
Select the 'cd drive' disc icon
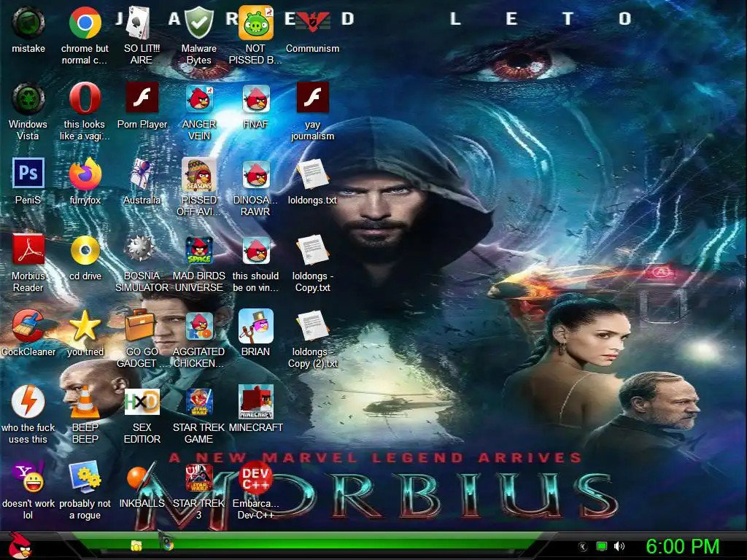click(85, 250)
